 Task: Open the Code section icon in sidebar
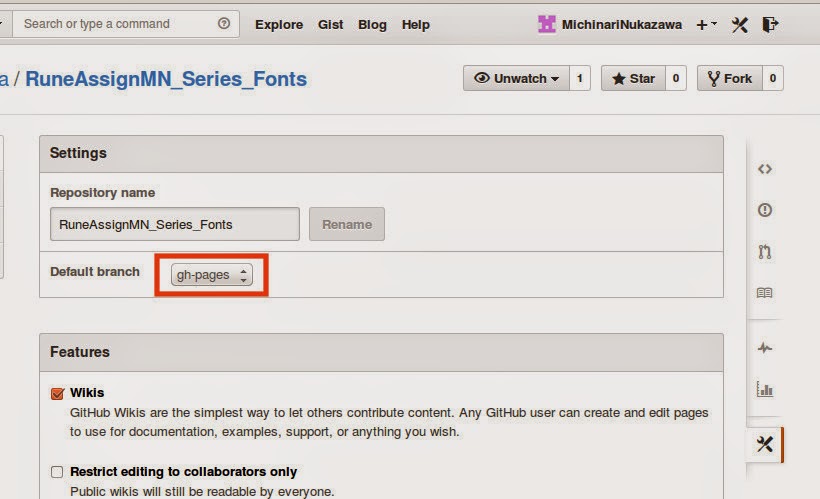(765, 169)
